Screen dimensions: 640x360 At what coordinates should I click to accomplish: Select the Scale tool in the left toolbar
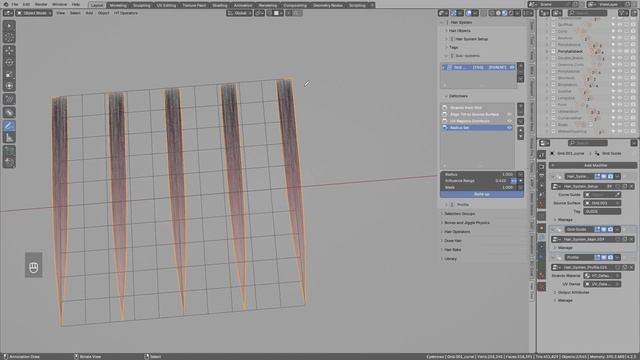click(x=9, y=74)
